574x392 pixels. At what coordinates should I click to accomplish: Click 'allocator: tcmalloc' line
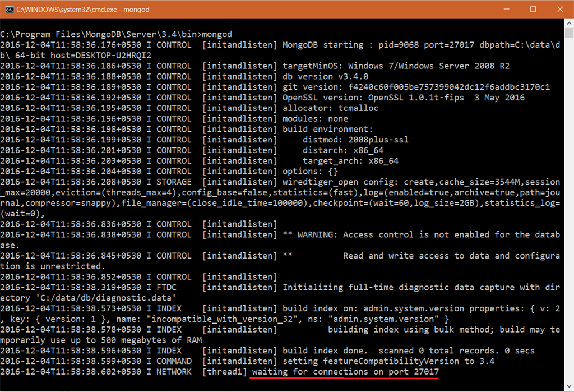click(330, 108)
